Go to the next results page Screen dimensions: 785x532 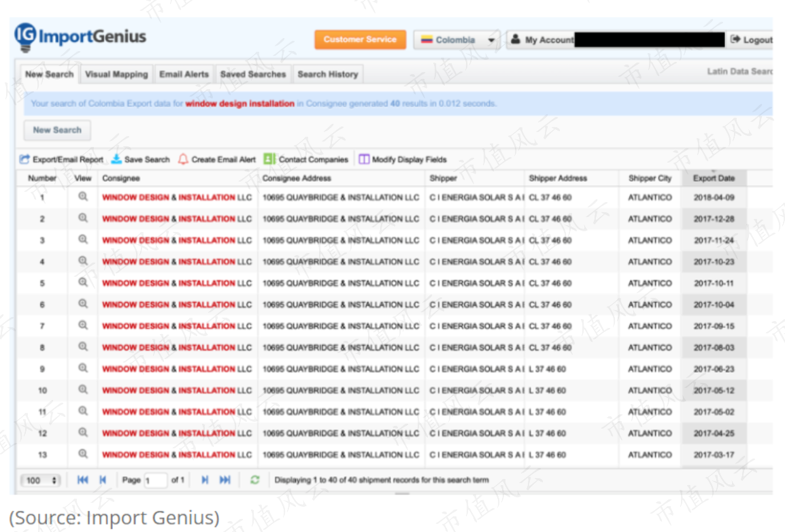pos(205,480)
